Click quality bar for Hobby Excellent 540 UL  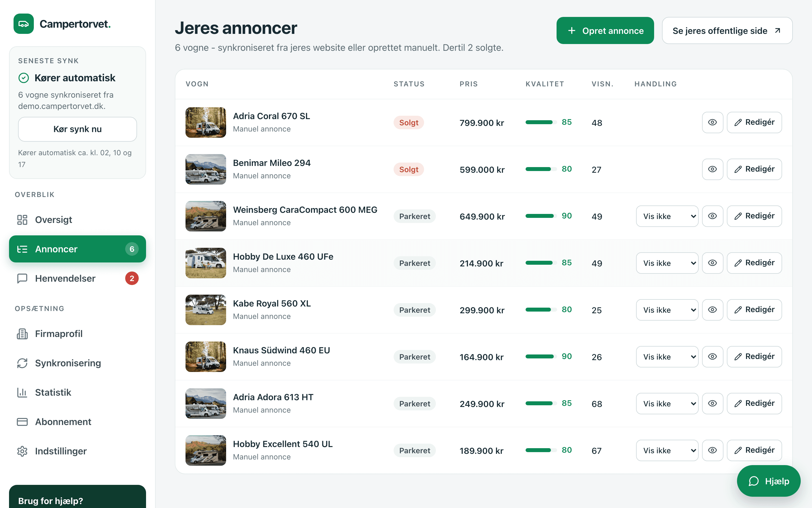[x=541, y=450]
